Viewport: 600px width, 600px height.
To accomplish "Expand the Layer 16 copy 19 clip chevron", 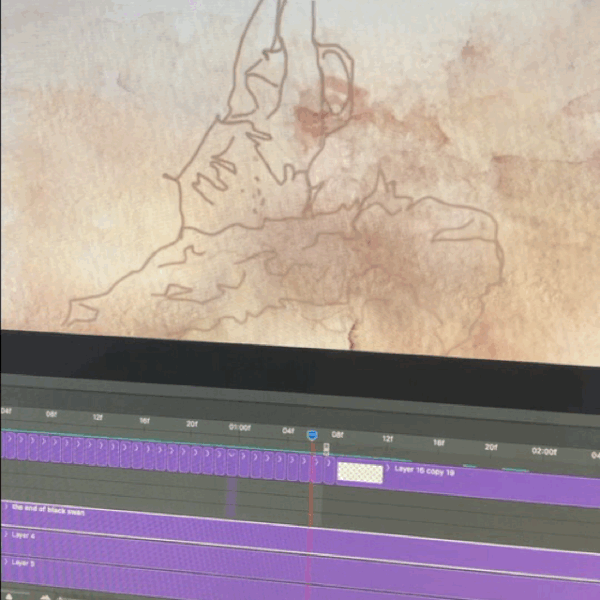I will [388, 468].
